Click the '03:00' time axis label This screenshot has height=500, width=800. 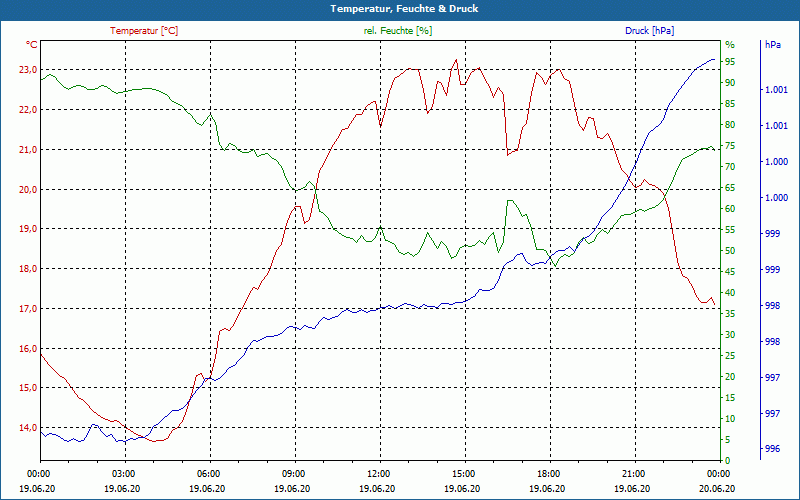click(122, 474)
